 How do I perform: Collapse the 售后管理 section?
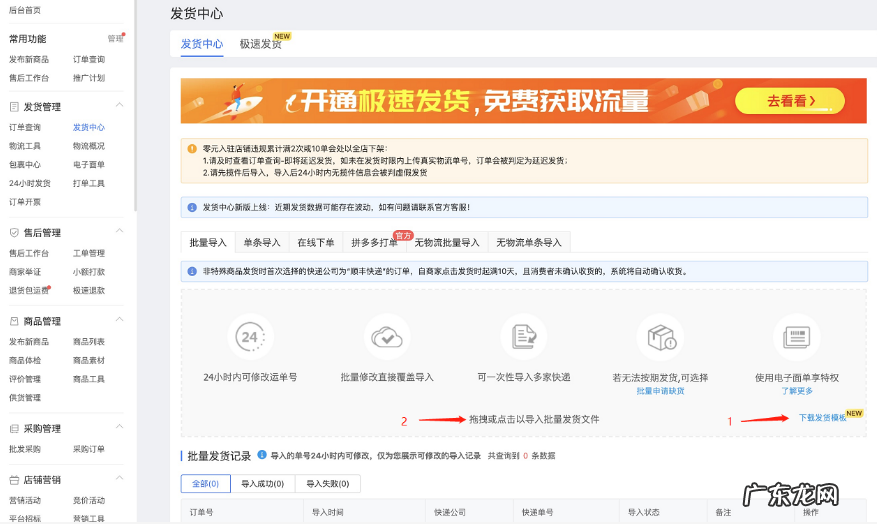[119, 231]
